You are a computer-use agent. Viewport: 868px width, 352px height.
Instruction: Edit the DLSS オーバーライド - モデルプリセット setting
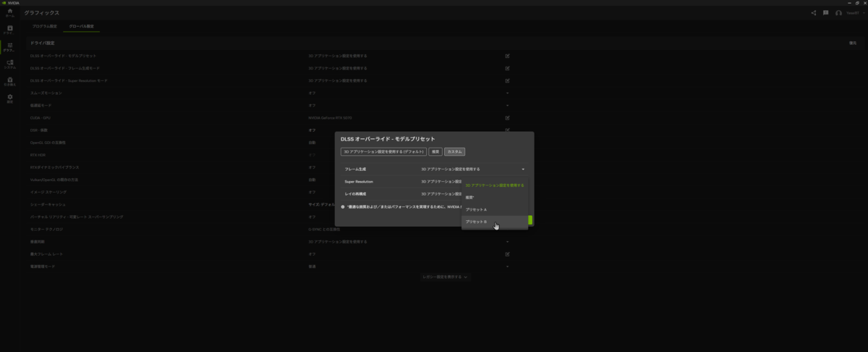click(507, 56)
